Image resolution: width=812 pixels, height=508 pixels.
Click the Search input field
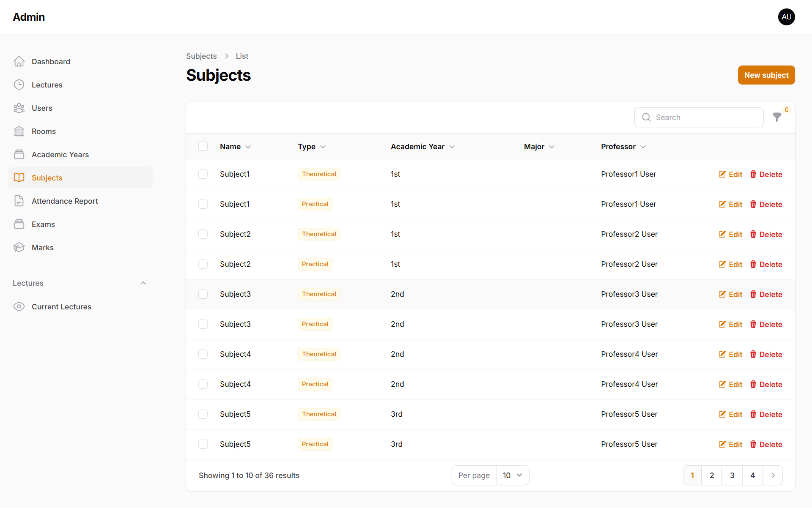tap(699, 117)
